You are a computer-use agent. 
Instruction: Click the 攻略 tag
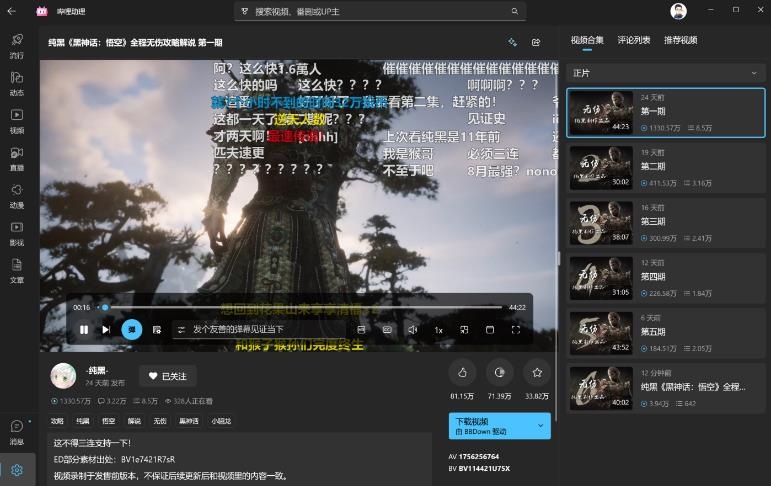[x=57, y=421]
